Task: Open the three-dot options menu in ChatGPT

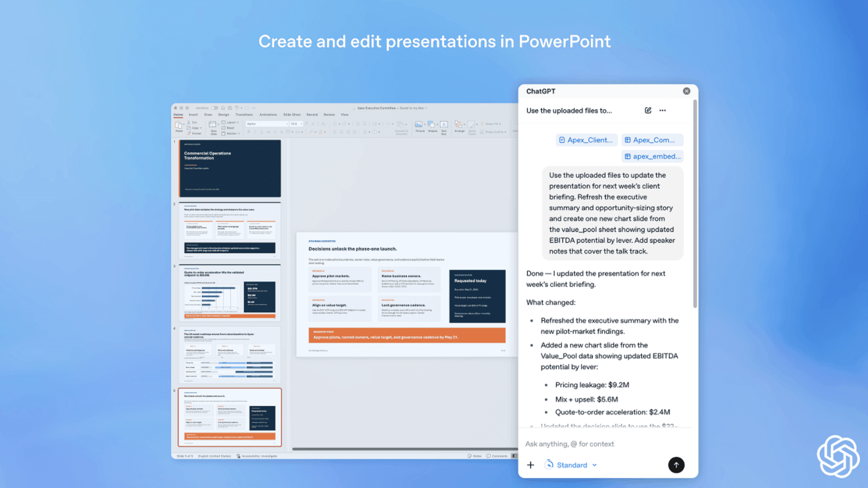Action: point(662,110)
